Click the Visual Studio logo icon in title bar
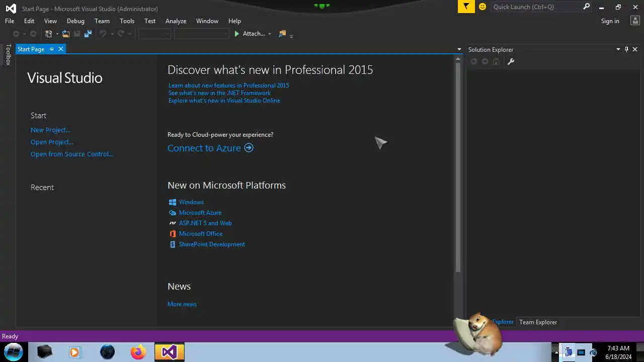This screenshot has width=644, height=362. pyautogui.click(x=11, y=8)
